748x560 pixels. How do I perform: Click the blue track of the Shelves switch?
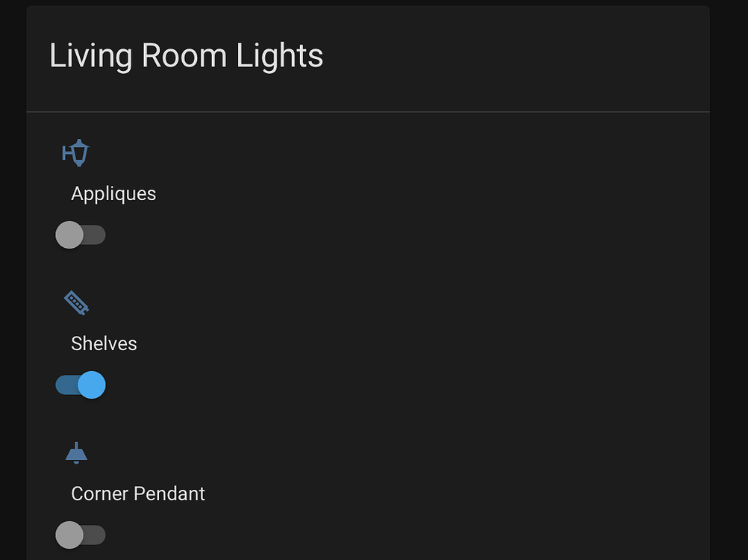(65, 385)
